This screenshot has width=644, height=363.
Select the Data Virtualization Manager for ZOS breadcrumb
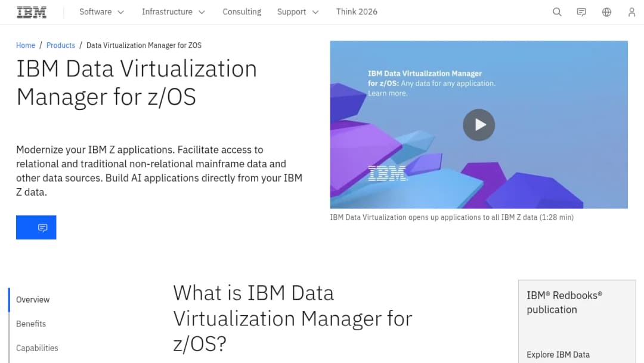coord(144,45)
